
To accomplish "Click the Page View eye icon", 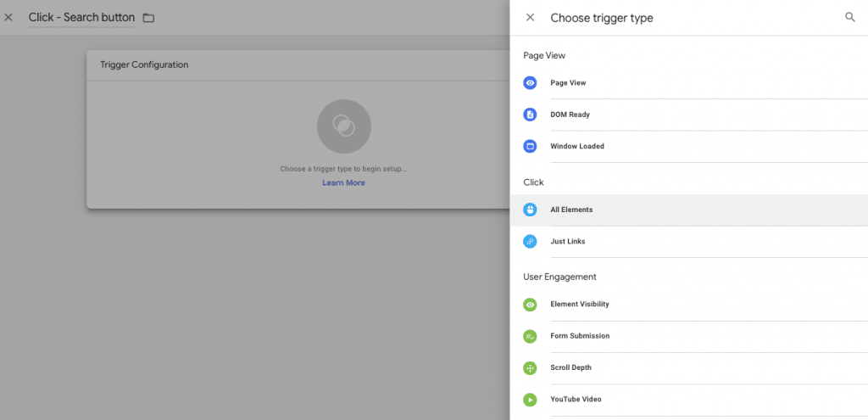I will pyautogui.click(x=530, y=83).
